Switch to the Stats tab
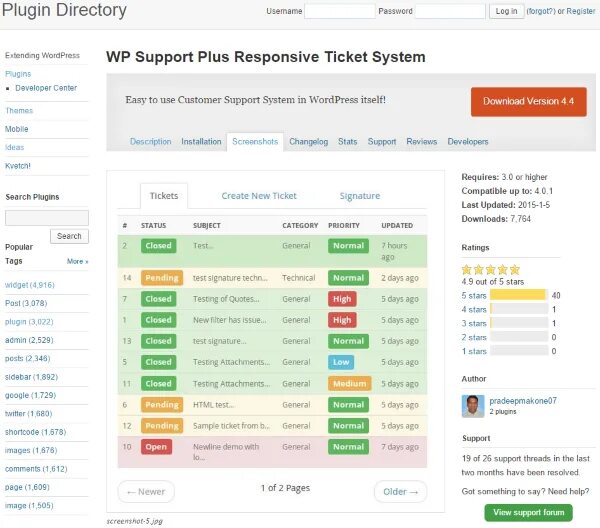This screenshot has width=600, height=528. click(x=347, y=142)
